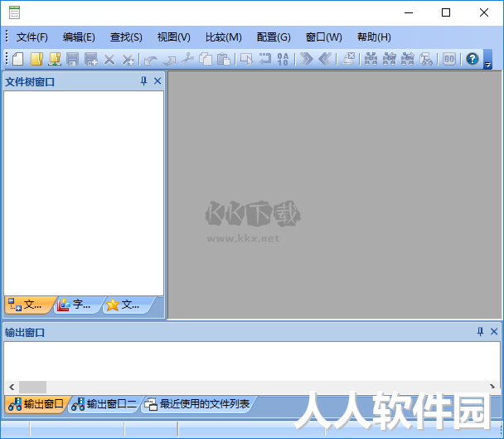The height and width of the screenshot is (439, 504).
Task: Open the 视图(V) menu
Action: pos(173,37)
